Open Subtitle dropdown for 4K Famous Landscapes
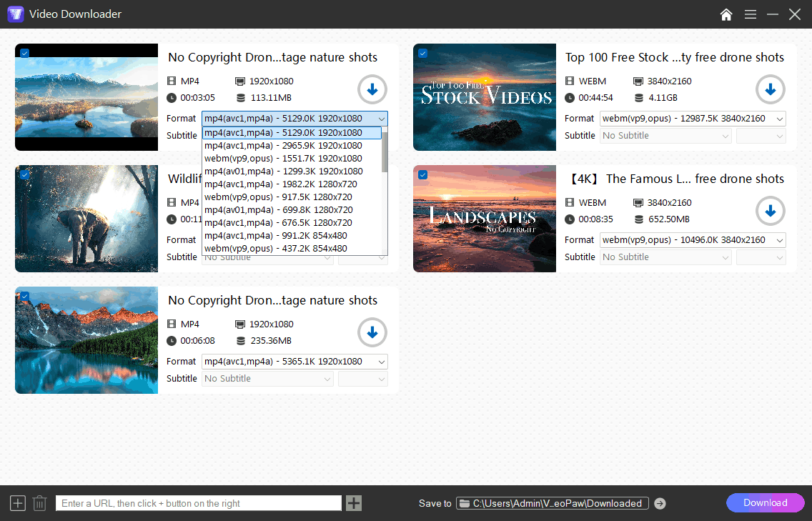Screen dimensions: 812x521 pos(665,257)
